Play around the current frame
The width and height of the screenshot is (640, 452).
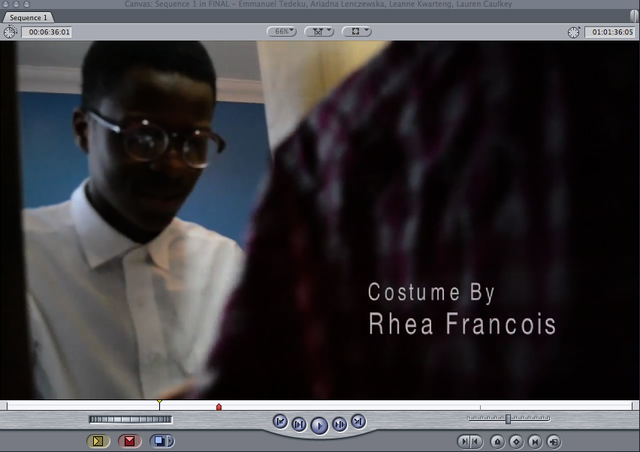tap(340, 425)
